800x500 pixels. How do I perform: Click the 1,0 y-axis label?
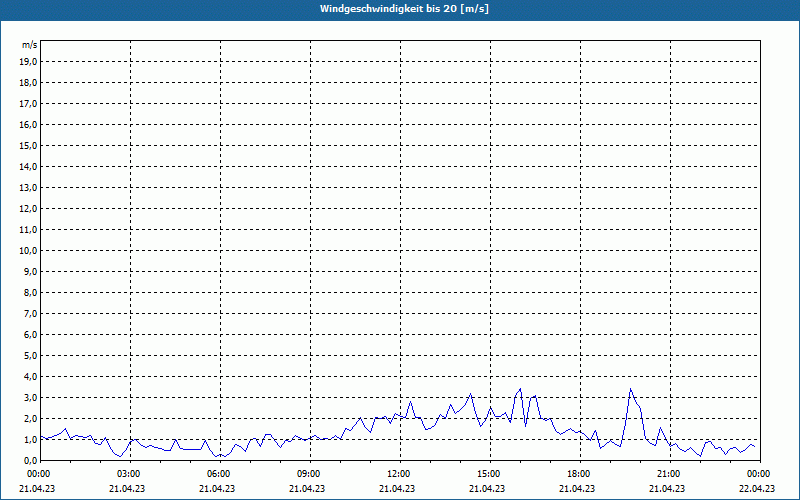click(30, 439)
